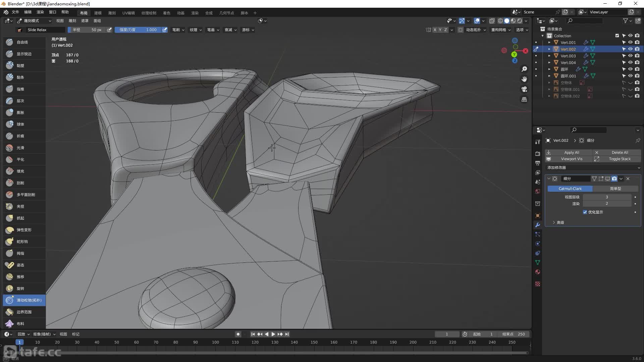Select the 黏塑 (Clay) brush
Viewport: 644px width, 362px height.
point(24,66)
